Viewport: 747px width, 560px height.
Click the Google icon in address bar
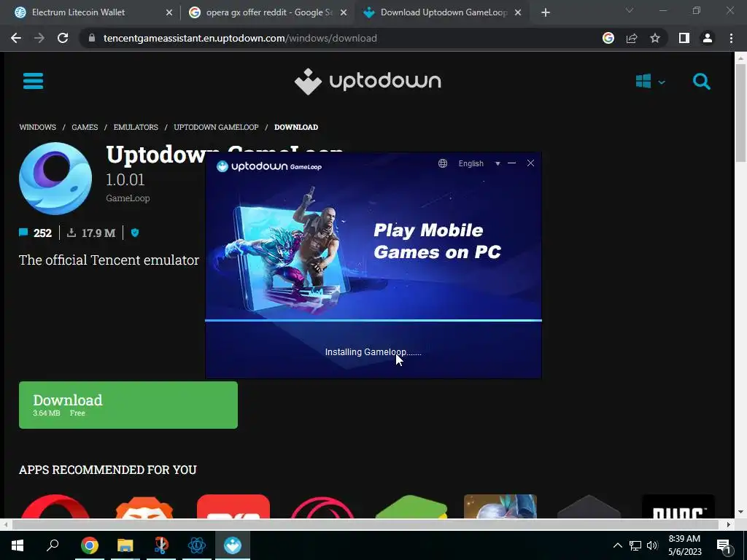pos(608,38)
